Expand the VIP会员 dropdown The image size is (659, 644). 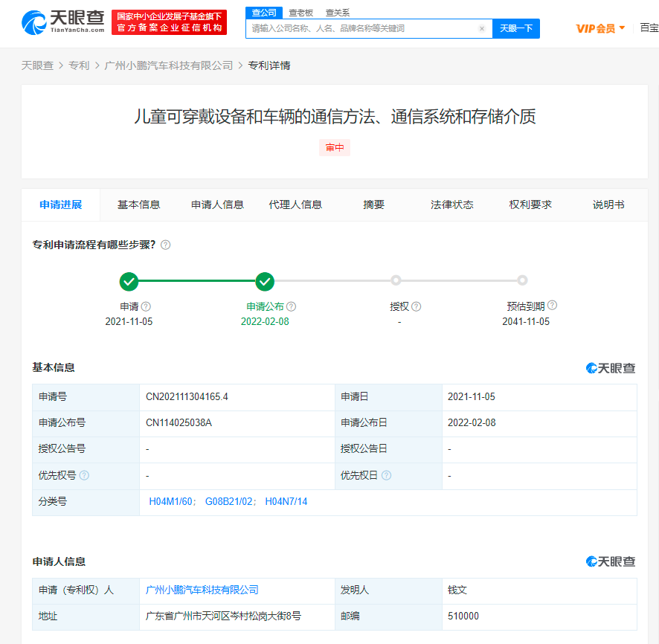pos(600,28)
